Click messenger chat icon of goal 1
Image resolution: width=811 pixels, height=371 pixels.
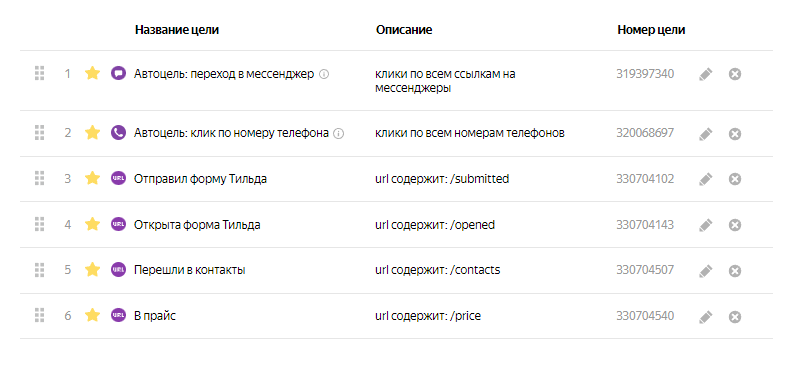pyautogui.click(x=118, y=73)
